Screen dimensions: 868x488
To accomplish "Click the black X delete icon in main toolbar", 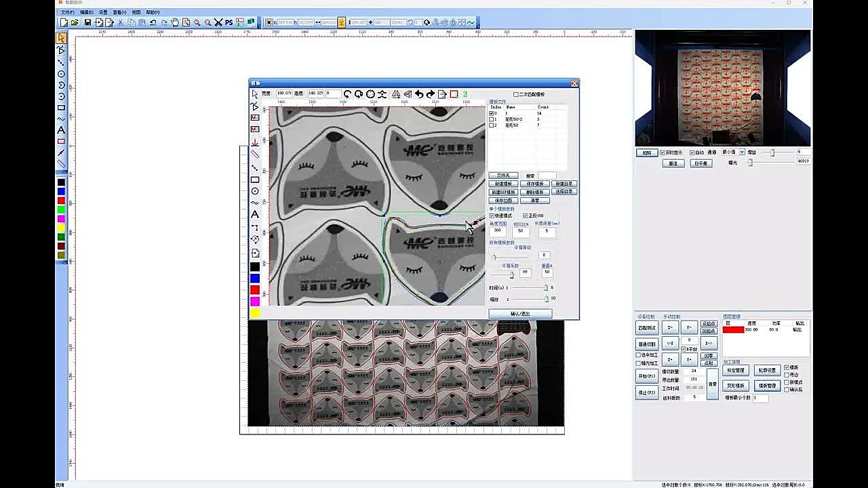I will point(218,22).
